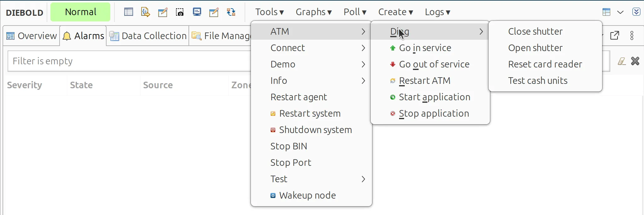Click the table view toolbar icon
Image resolution: width=644 pixels, height=215 pixels.
(x=129, y=12)
